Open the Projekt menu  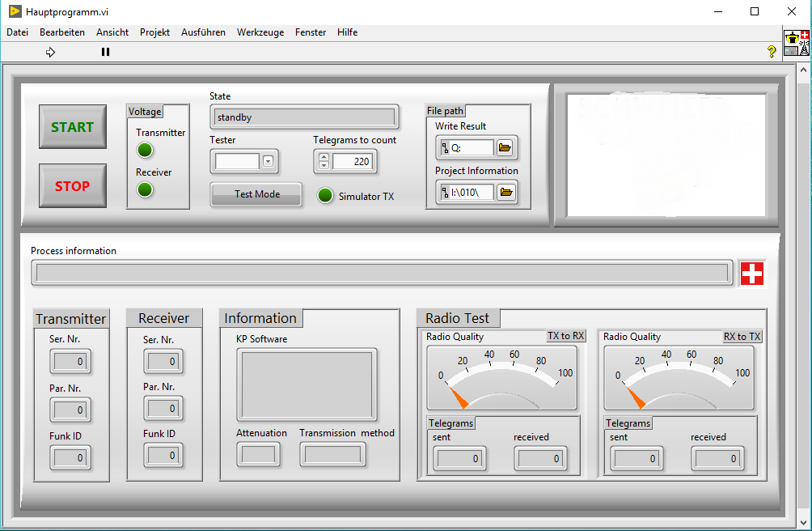tap(154, 32)
